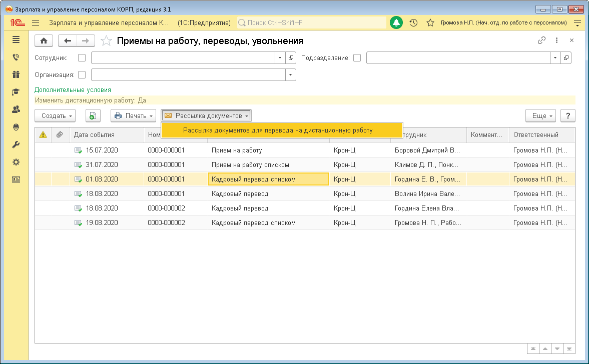The width and height of the screenshot is (589, 364).
Task: Expand the Создать dropdown button
Action: [55, 116]
